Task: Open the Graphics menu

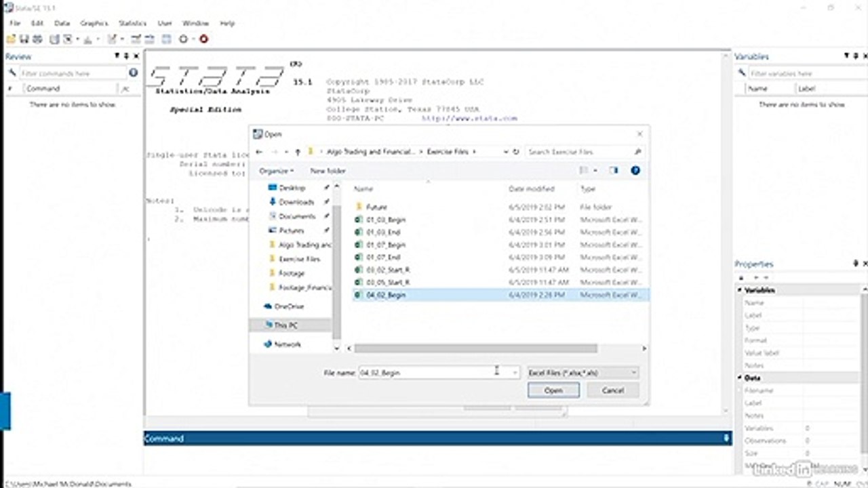Action: [94, 23]
